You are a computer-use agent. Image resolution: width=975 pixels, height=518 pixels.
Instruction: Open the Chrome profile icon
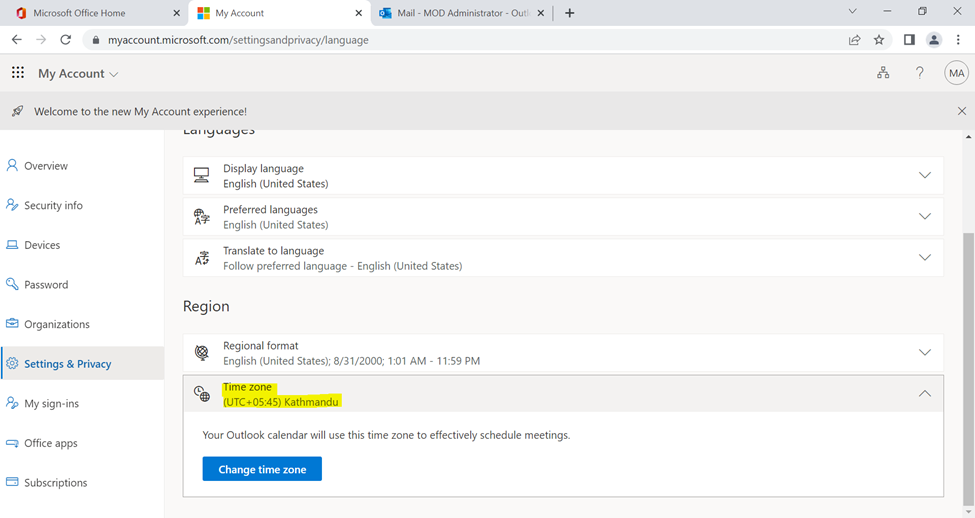pyautogui.click(x=934, y=40)
